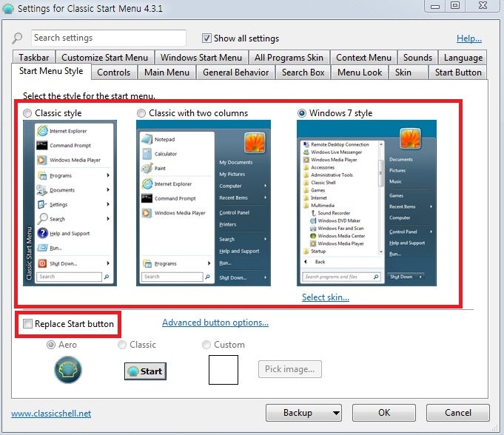Screen dimensions: 504x435
Task: Click the Classic style menu preview image
Action: [70, 203]
